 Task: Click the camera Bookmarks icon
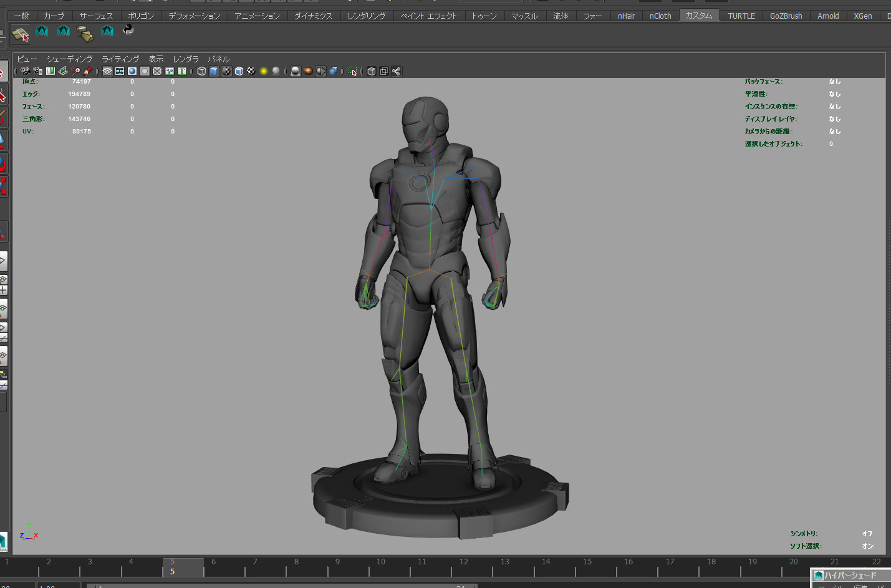pos(50,71)
